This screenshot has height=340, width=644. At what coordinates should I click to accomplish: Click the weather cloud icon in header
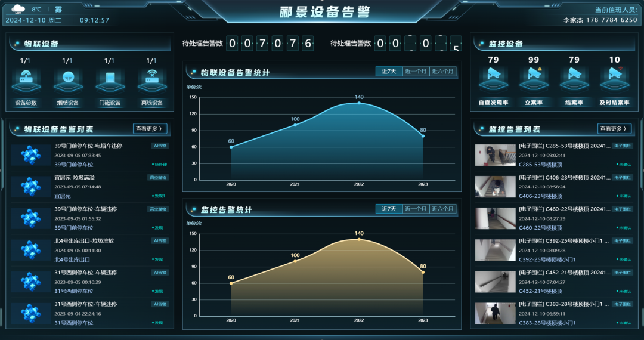(x=18, y=9)
